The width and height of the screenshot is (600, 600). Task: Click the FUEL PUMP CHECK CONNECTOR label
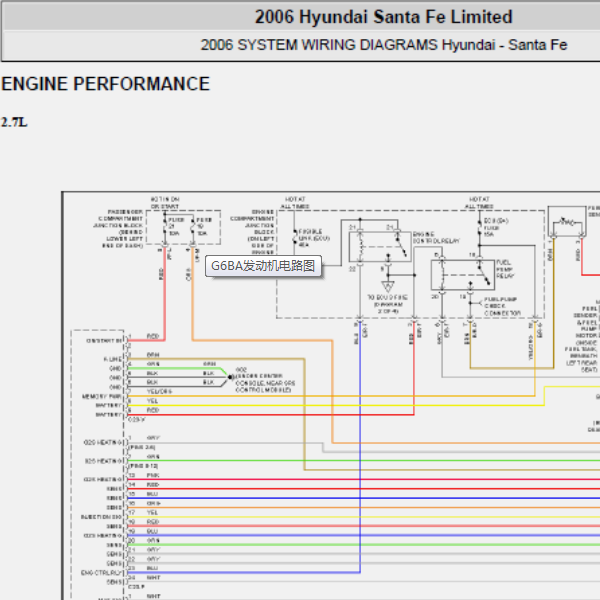coord(502,306)
